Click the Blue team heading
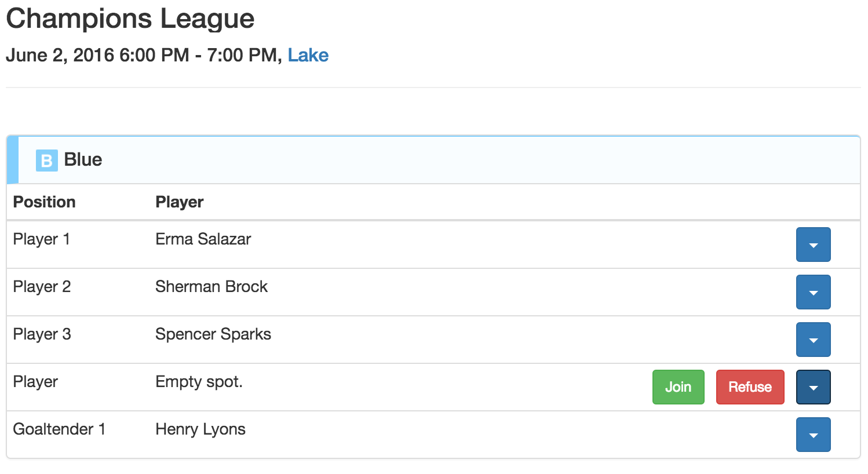Image resolution: width=868 pixels, height=474 pixels. (x=83, y=159)
